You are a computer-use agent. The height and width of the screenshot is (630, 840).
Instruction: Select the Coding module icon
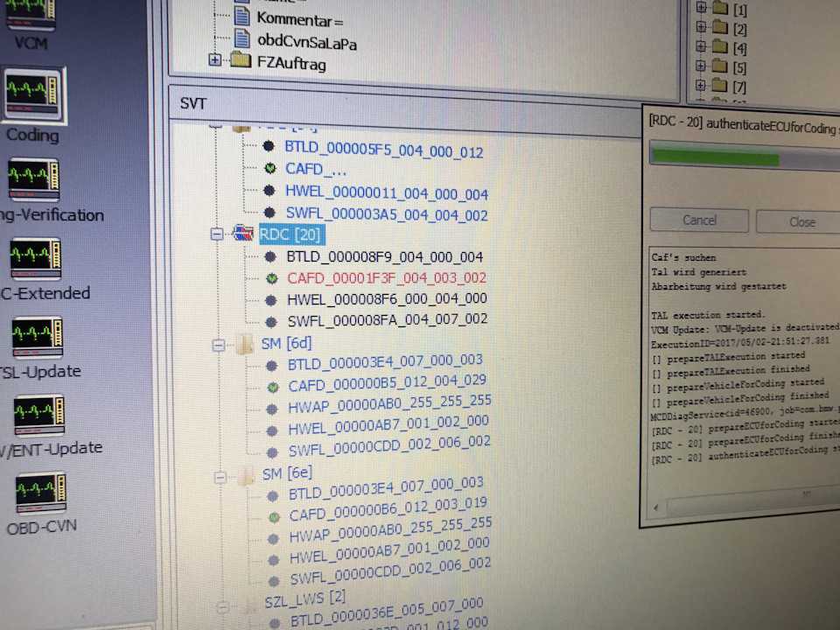(x=33, y=96)
